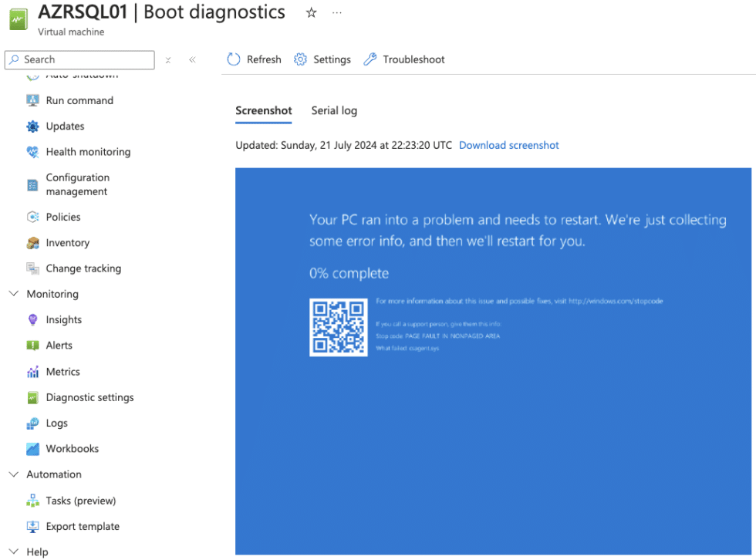Open Health monitoring for the VM
Image resolution: width=756 pixels, height=560 pixels.
pyautogui.click(x=88, y=152)
